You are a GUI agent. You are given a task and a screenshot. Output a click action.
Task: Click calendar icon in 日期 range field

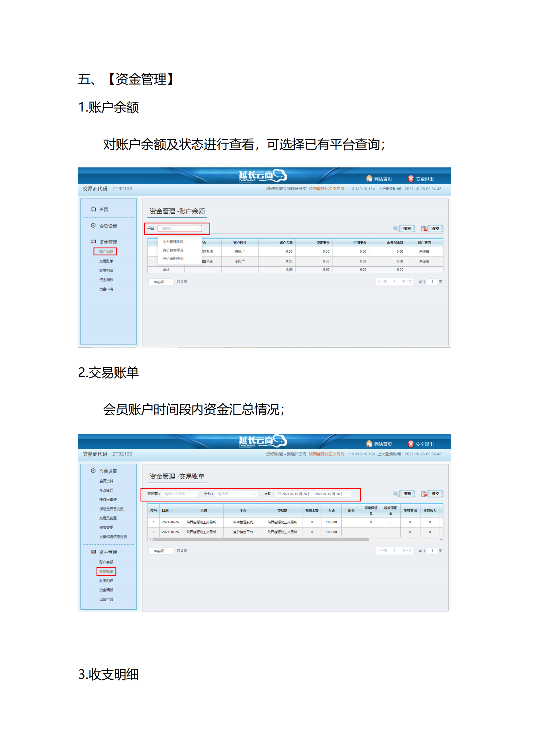[279, 494]
